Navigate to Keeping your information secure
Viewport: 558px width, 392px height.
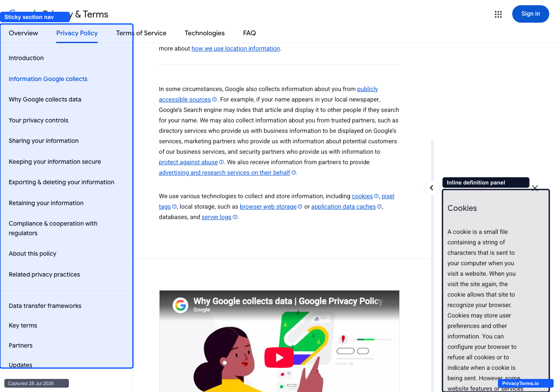[x=54, y=162]
